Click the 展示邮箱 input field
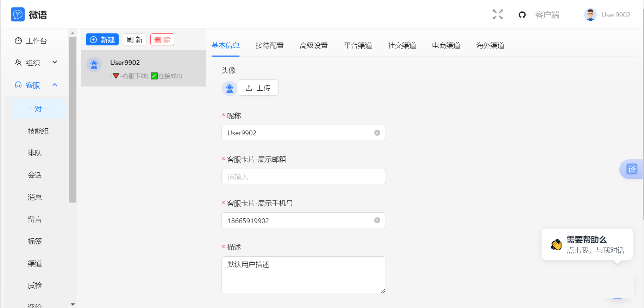This screenshot has height=308, width=644. pyautogui.click(x=303, y=177)
